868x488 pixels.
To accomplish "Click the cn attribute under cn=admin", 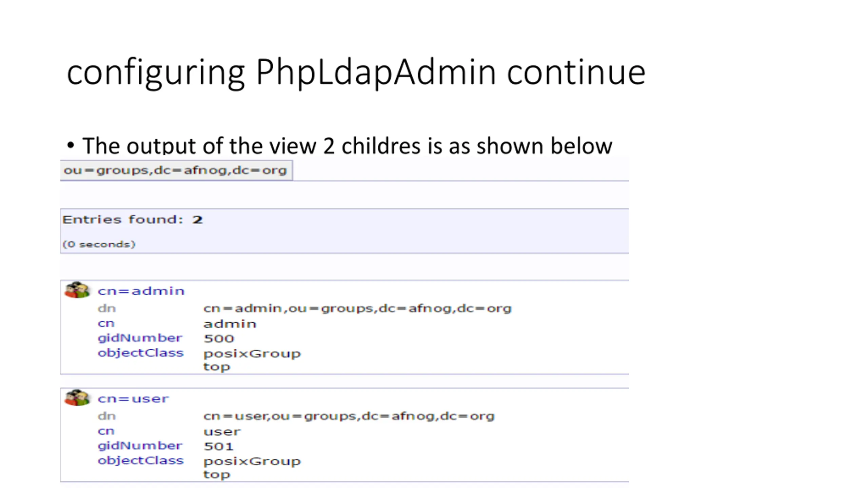I will coord(106,324).
